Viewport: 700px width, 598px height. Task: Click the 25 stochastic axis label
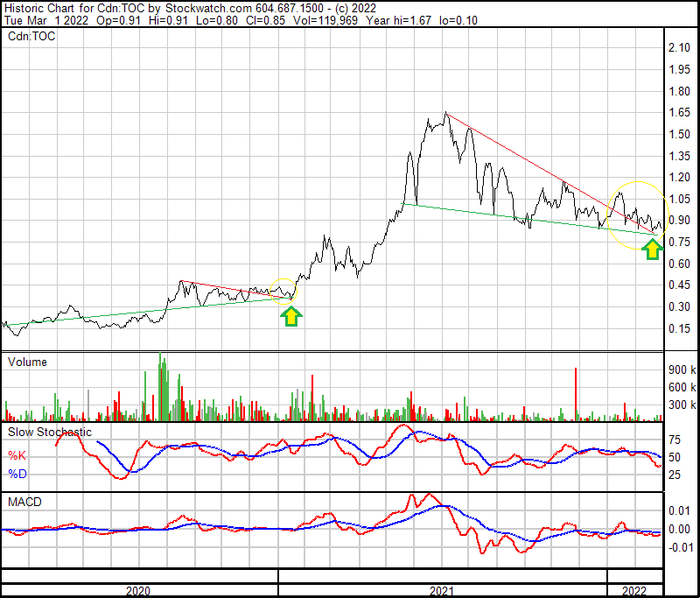pyautogui.click(x=675, y=475)
